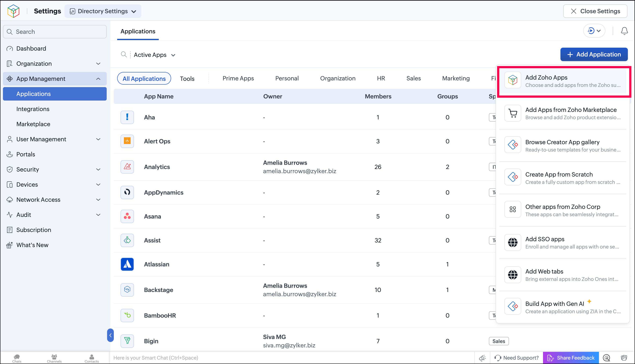Switch to the Tools category tab
635x364 pixels.
187,79
